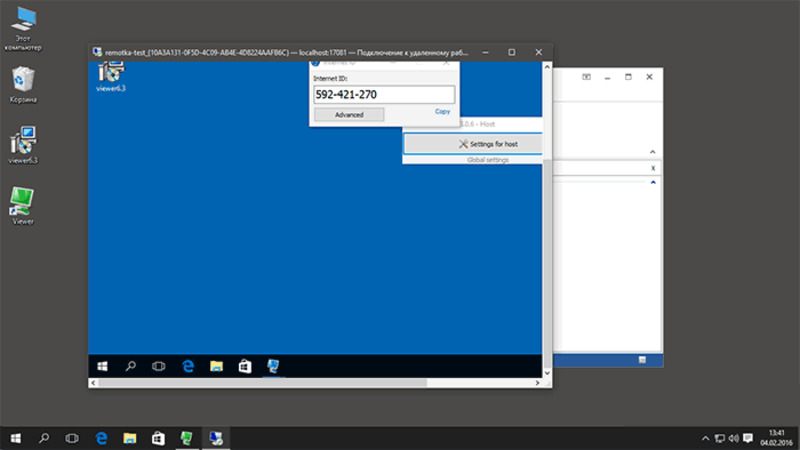Switch to the Viewer app on the taskbar
Image resolution: width=800 pixels, height=450 pixels.
click(187, 438)
